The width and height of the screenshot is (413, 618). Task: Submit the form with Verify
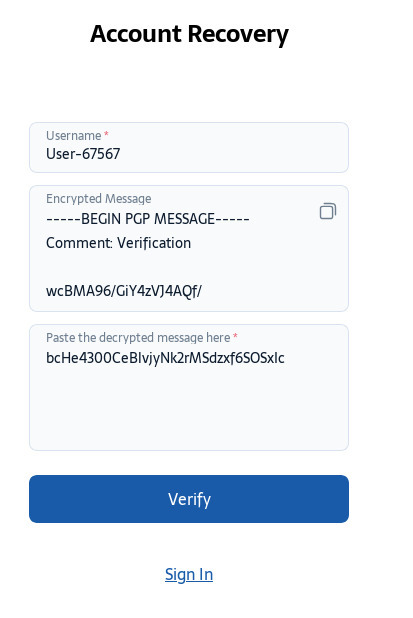point(189,499)
